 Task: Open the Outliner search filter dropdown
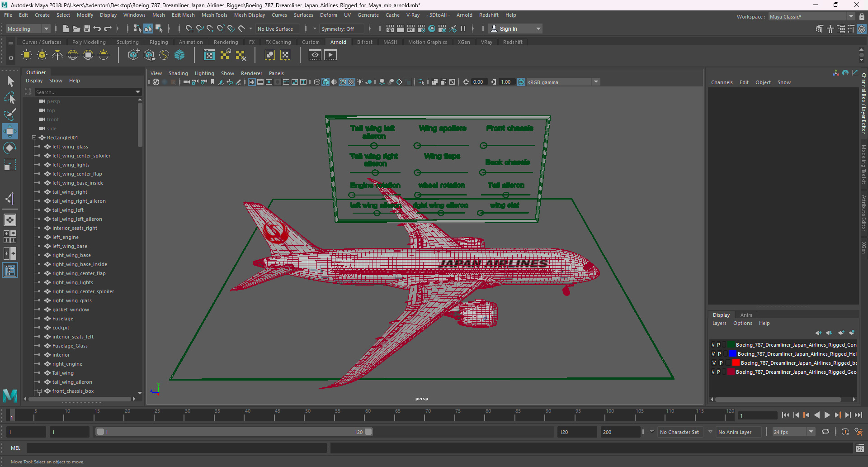click(x=138, y=92)
